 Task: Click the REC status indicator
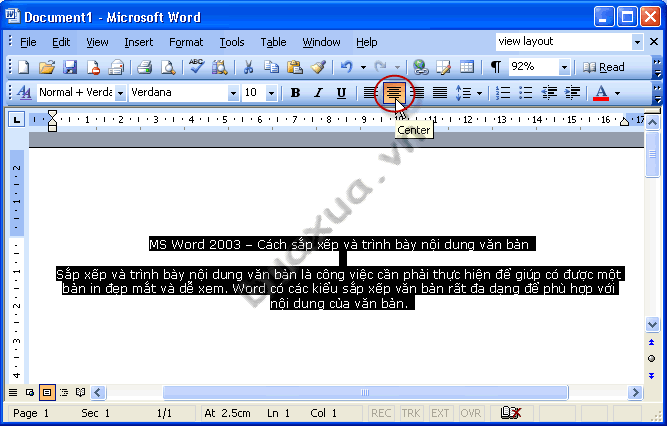[381, 413]
